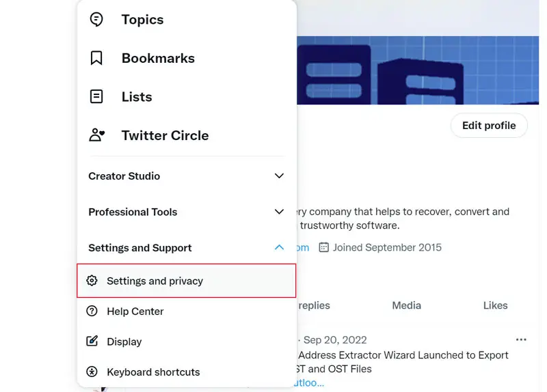Click the Lists document icon
Viewport: 547px width, 392px height.
click(x=96, y=96)
